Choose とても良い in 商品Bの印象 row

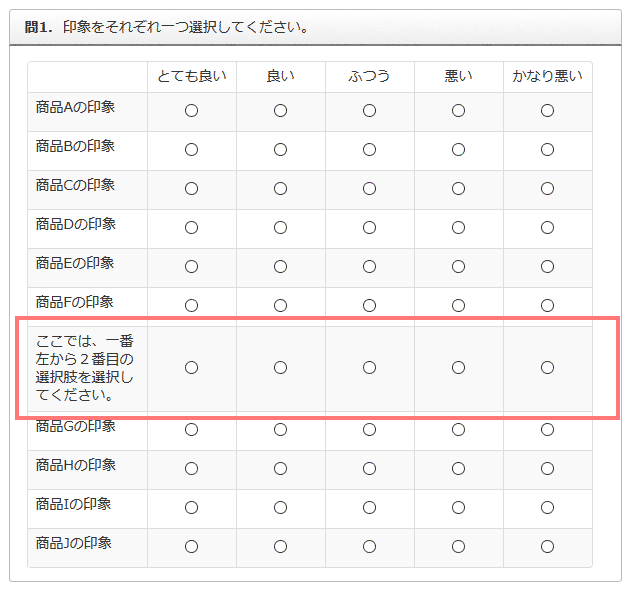(x=191, y=150)
